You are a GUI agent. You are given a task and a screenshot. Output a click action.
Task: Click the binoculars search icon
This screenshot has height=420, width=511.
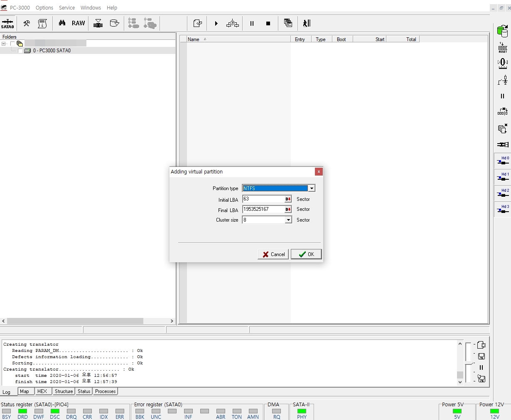pos(62,23)
